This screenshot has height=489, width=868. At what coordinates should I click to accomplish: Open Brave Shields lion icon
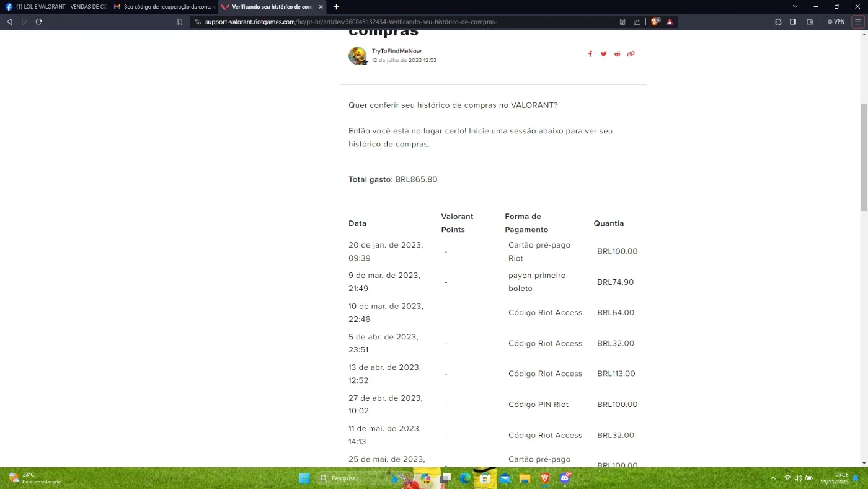click(x=655, y=22)
